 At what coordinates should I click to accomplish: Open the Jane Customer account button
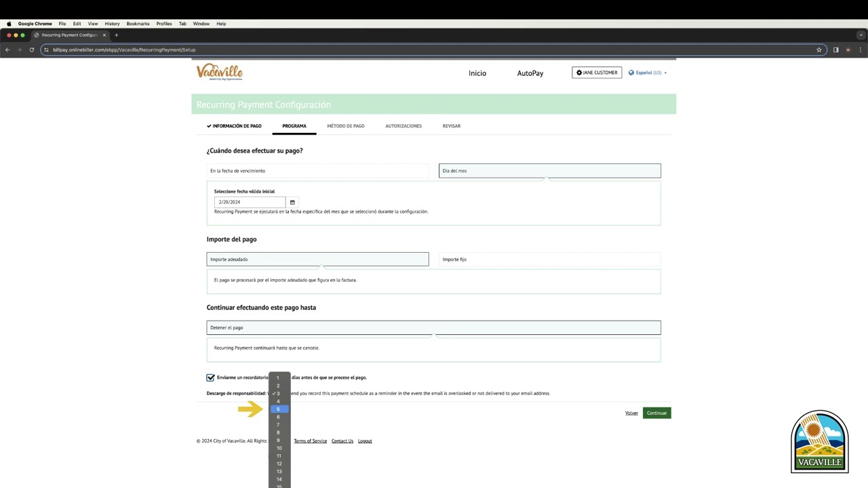click(x=597, y=73)
